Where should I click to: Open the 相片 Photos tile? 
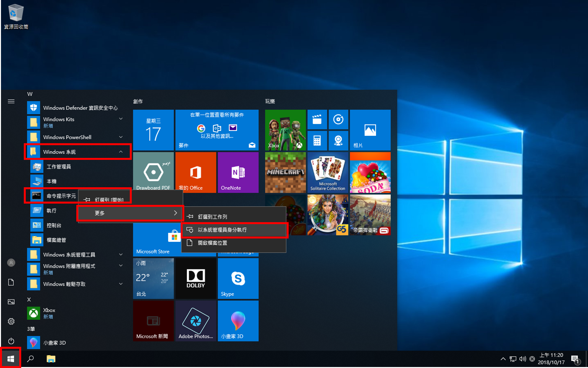370,130
